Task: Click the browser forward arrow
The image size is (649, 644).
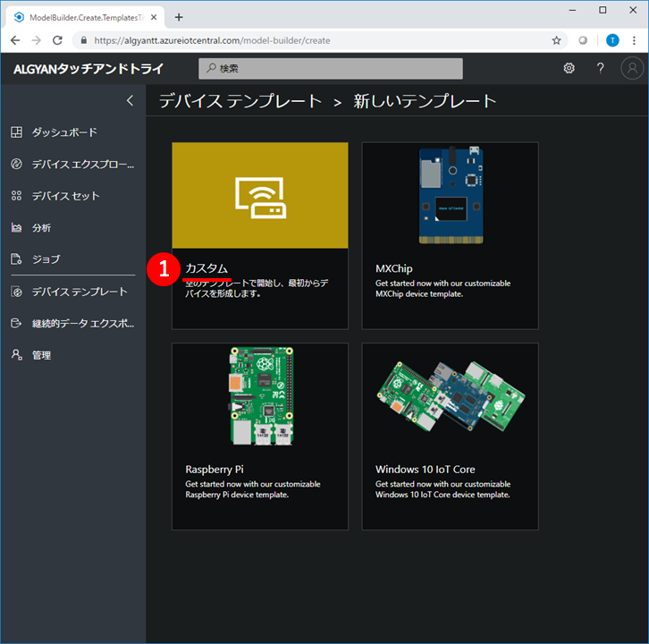Action: click(x=37, y=40)
